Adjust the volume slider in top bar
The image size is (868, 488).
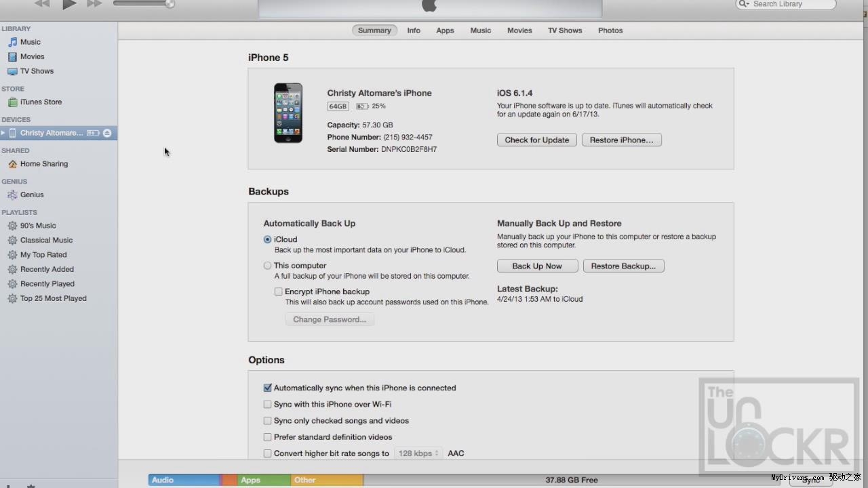144,3
